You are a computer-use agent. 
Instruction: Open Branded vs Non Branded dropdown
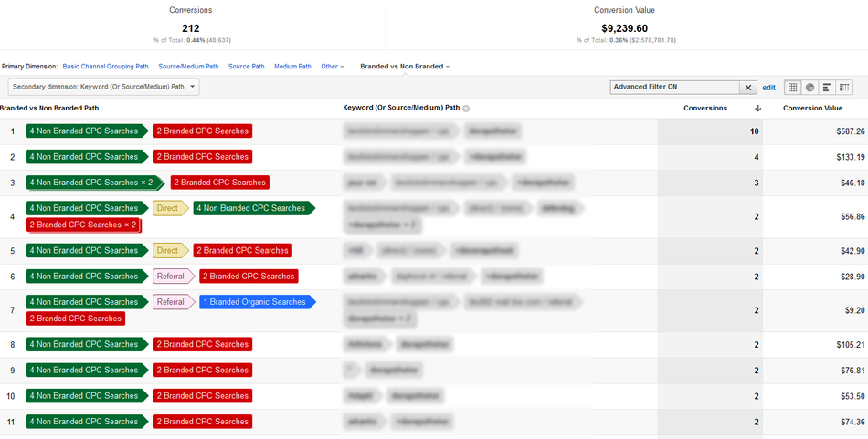[x=405, y=67]
